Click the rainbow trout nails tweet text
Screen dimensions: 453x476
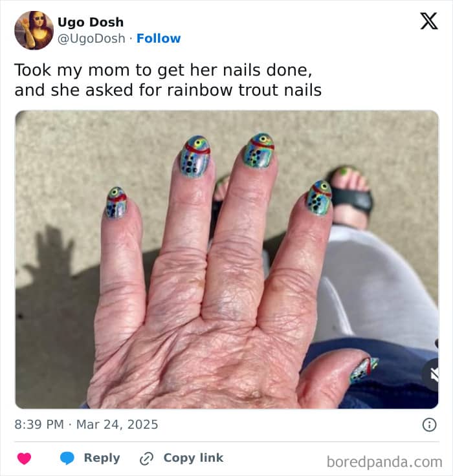pyautogui.click(x=168, y=80)
